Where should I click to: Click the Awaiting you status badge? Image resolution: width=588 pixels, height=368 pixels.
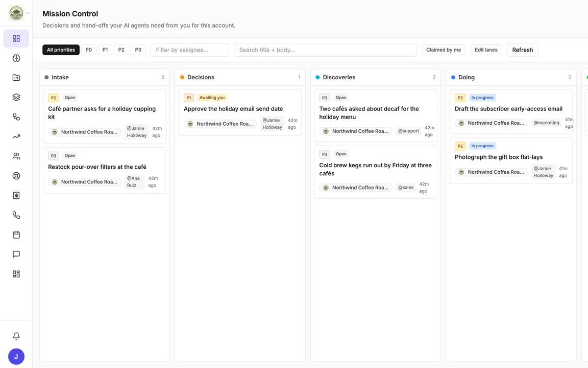[212, 98]
